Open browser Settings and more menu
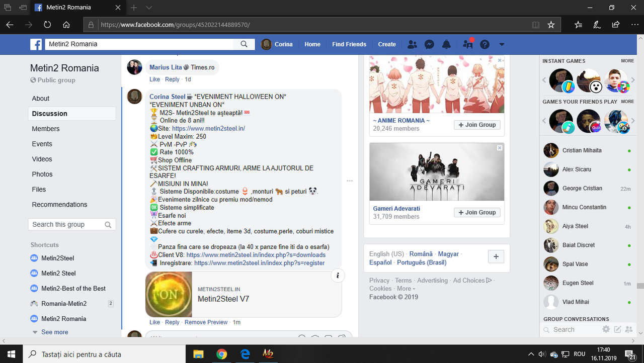The width and height of the screenshot is (644, 363). 634,24
